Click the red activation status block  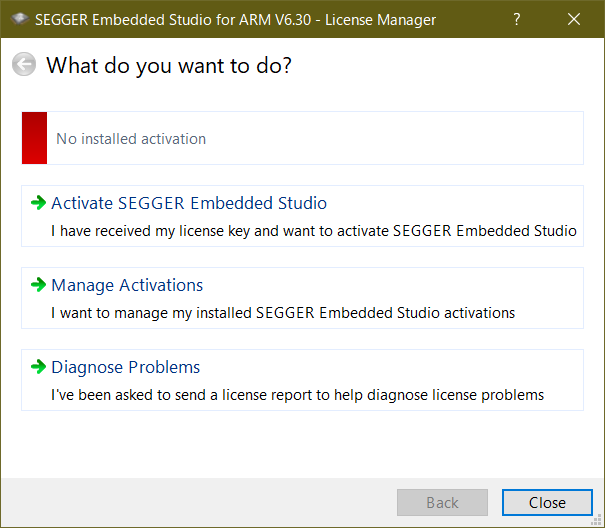(34, 138)
